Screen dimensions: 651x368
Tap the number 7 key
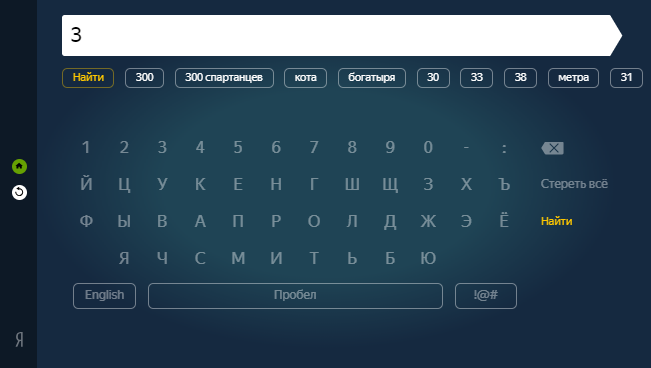(x=314, y=147)
